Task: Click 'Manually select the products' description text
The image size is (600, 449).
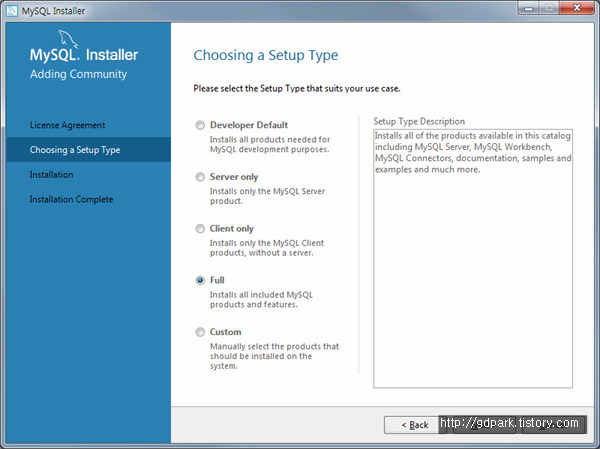Action: coord(274,356)
